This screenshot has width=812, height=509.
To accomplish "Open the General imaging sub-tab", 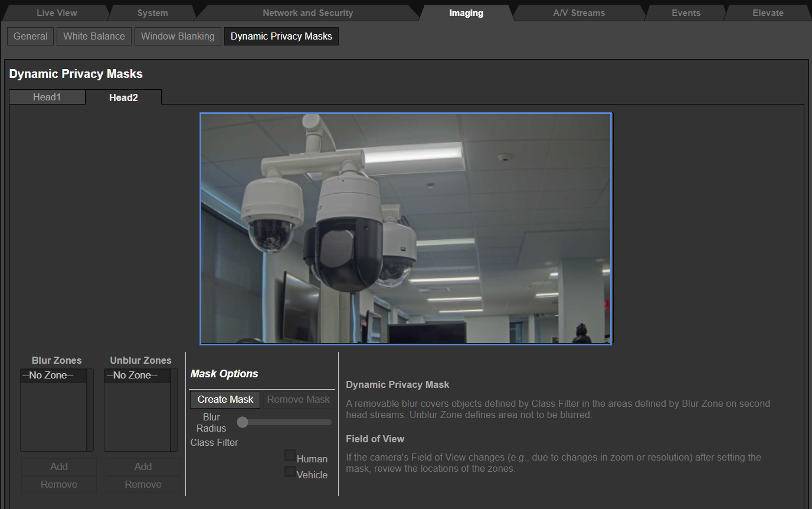I will coord(31,36).
